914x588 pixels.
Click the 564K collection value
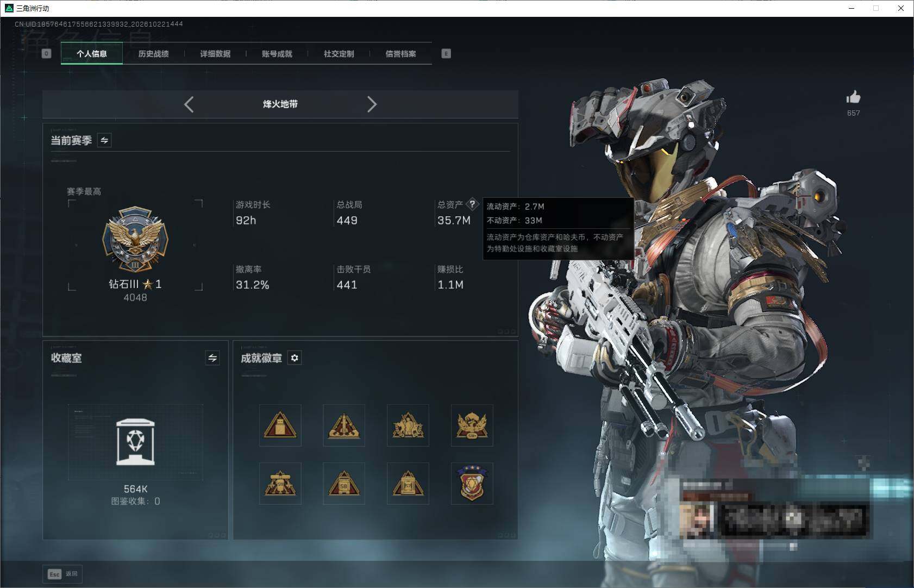pyautogui.click(x=135, y=489)
